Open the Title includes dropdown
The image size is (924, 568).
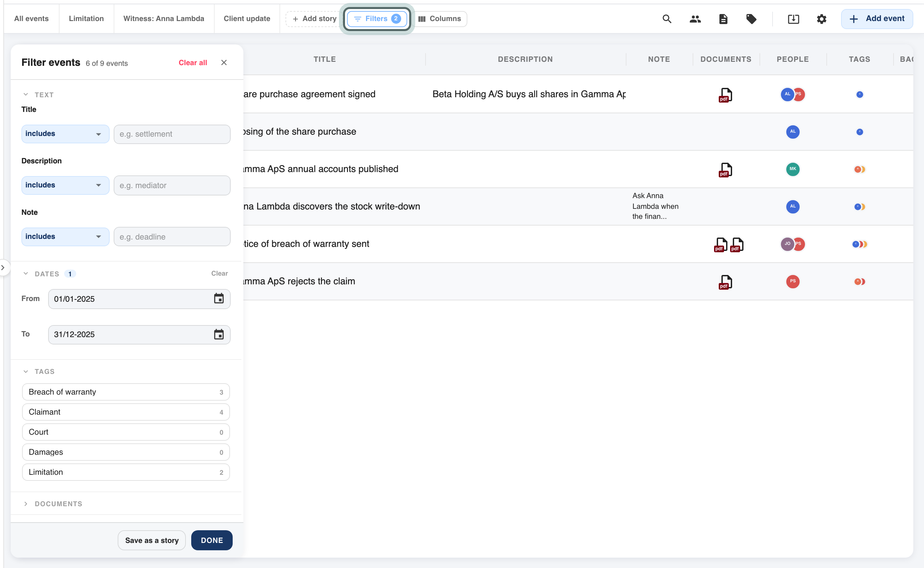pos(65,134)
